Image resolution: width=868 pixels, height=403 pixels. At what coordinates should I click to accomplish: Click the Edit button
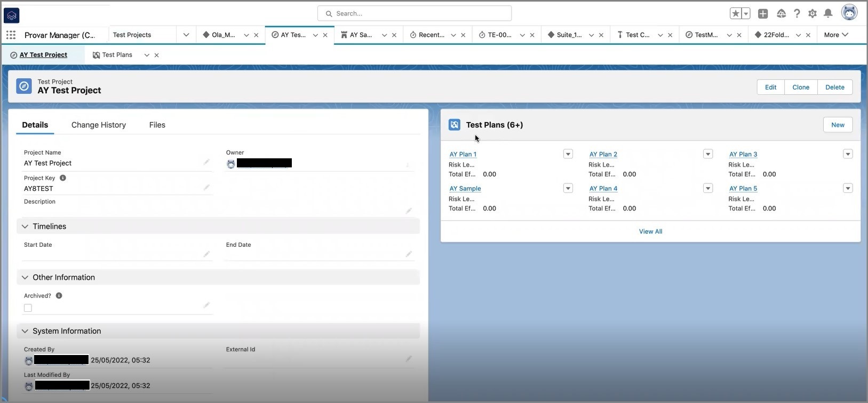coord(770,87)
